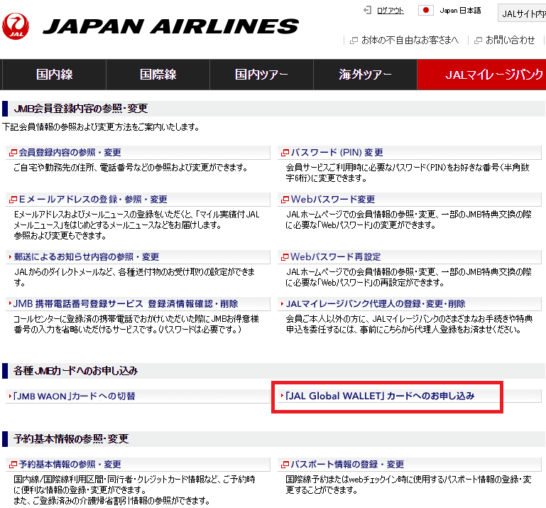Open パスワード (PIN) 変更 link

[337, 153]
